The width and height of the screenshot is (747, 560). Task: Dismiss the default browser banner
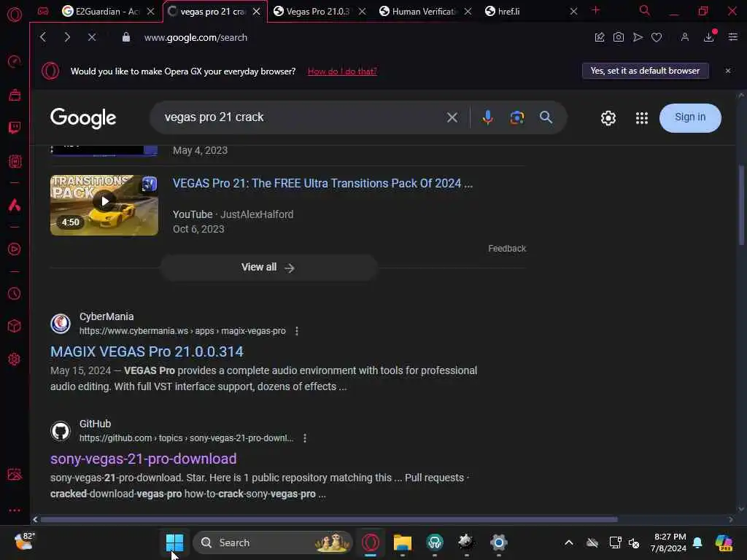pos(728,71)
